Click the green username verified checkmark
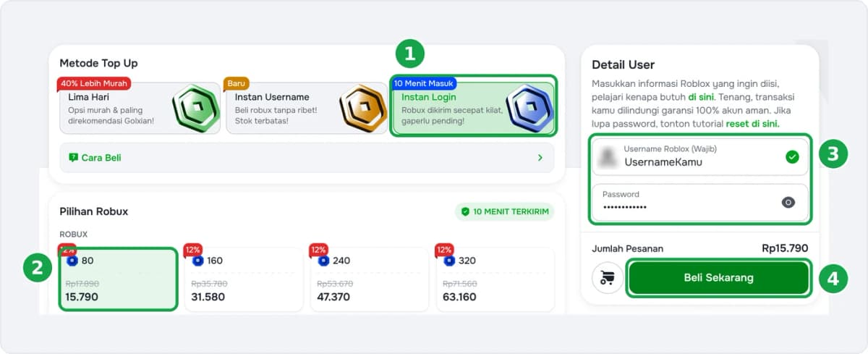868x354 pixels. (x=792, y=156)
